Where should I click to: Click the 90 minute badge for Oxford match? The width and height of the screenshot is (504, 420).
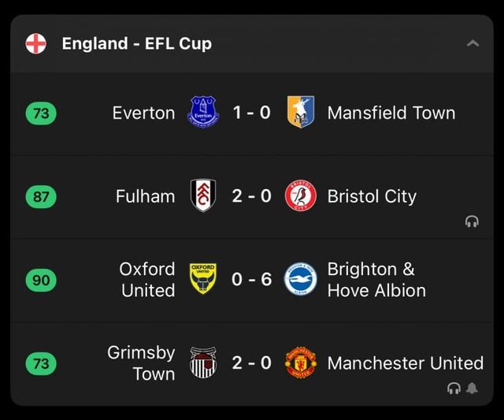[x=41, y=280]
